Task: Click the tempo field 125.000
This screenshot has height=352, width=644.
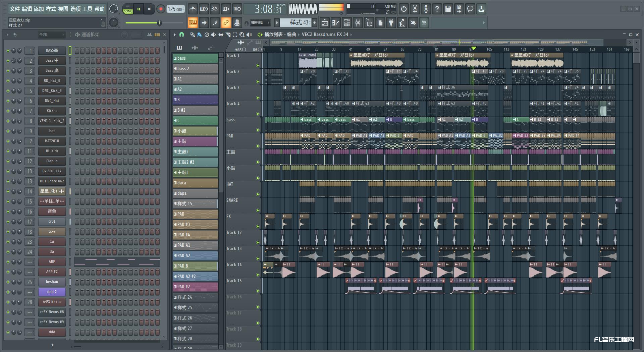Action: [176, 9]
